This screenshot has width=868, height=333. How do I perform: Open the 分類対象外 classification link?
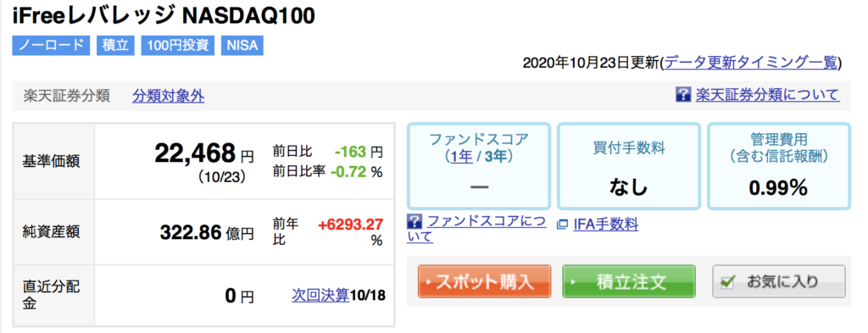(x=169, y=97)
